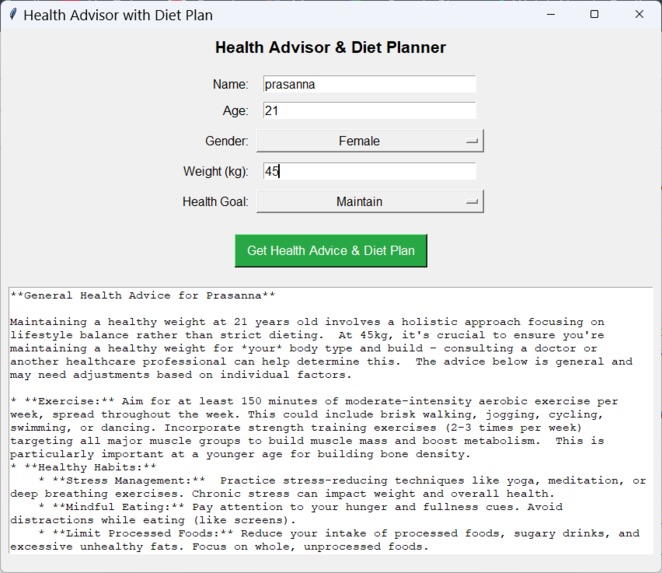Click the "Health Goal:" label
The height and width of the screenshot is (573, 662).
tap(215, 202)
